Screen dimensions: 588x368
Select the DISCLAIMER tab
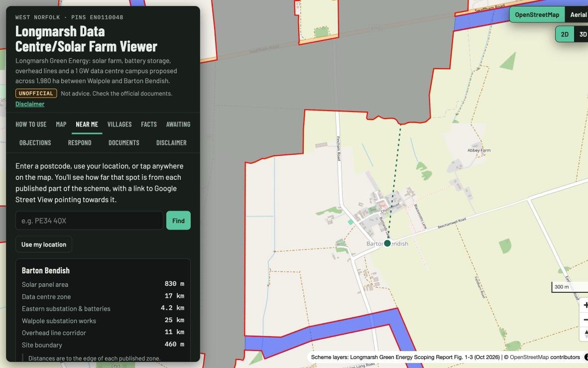pos(171,142)
